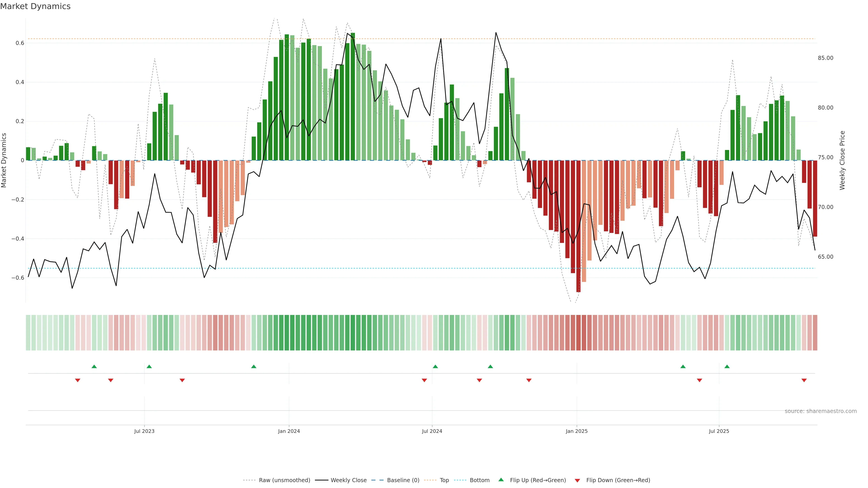The width and height of the screenshot is (868, 488).
Task: Click the flip-down marker just before Jul 2024
Action: point(424,380)
